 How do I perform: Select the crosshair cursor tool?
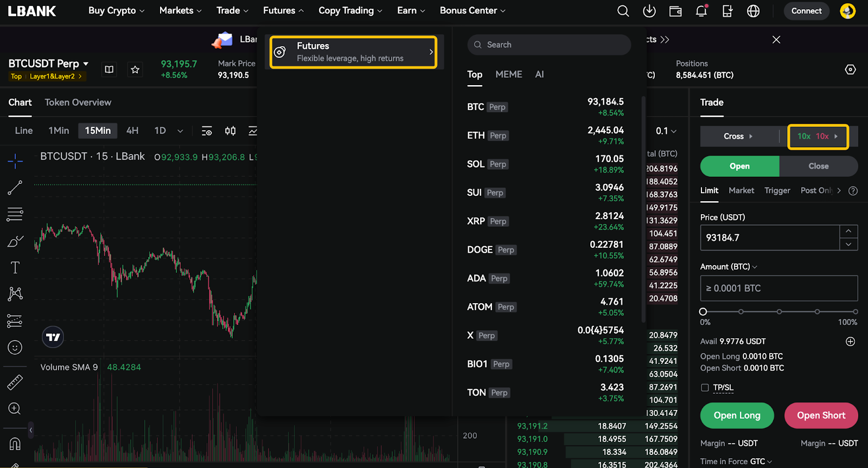(15, 161)
